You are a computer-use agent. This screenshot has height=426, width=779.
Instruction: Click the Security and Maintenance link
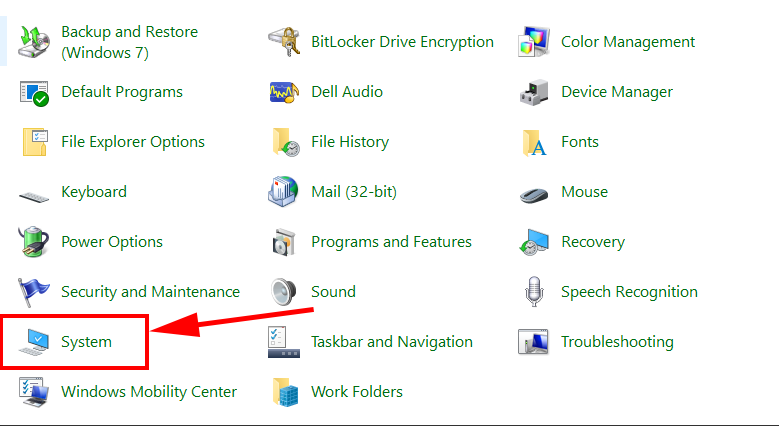pos(150,292)
